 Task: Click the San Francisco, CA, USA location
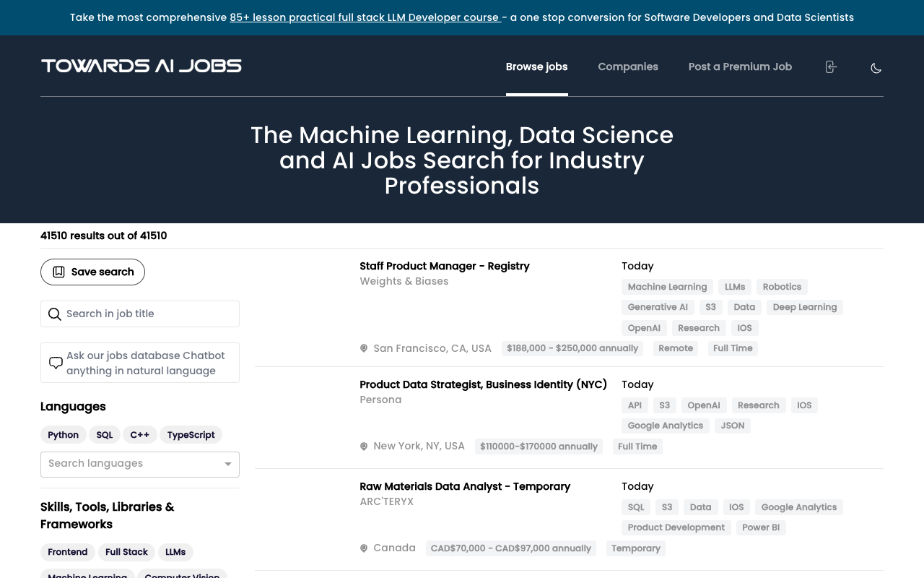[432, 348]
